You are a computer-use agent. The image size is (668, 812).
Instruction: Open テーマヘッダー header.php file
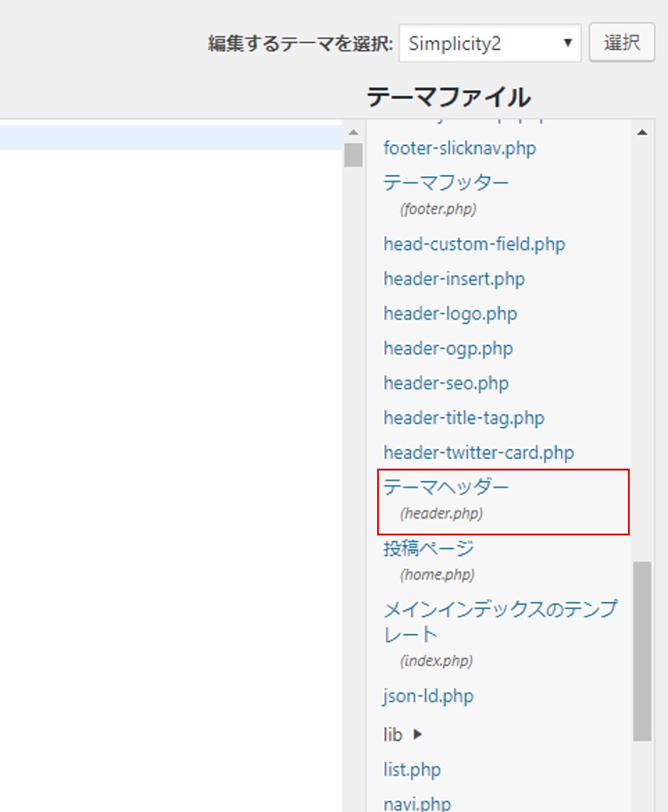446,487
